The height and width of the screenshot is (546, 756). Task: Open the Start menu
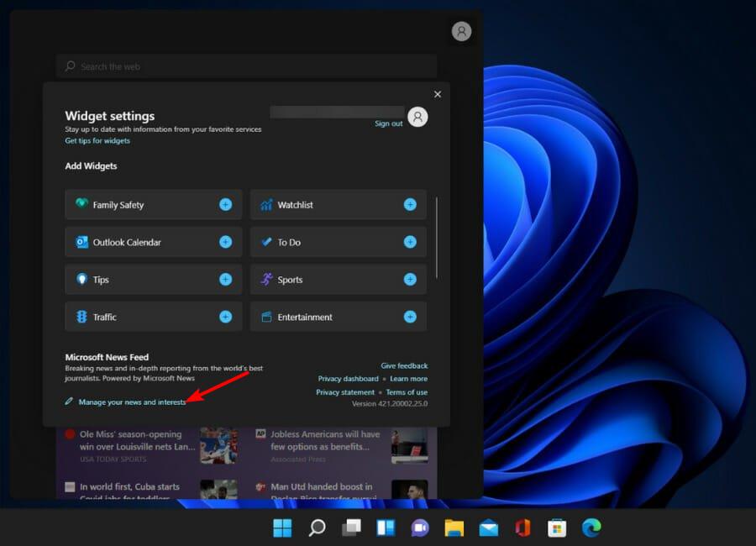pyautogui.click(x=282, y=528)
